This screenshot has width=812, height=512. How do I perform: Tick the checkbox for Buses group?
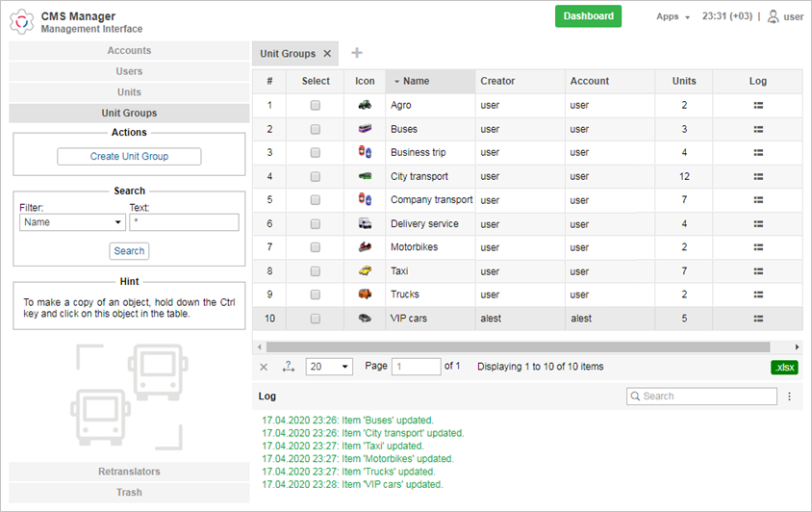tap(315, 129)
